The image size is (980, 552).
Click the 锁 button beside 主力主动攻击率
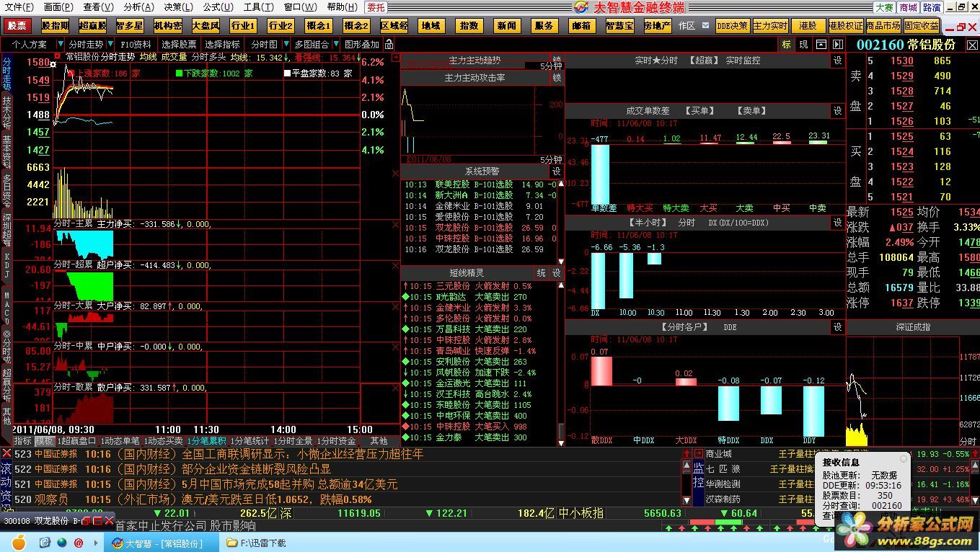pyautogui.click(x=556, y=77)
